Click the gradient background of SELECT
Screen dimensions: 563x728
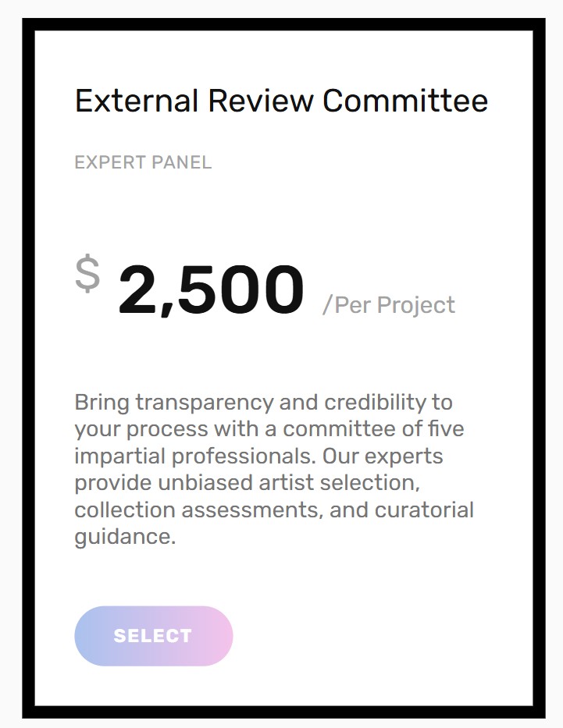pyautogui.click(x=211, y=635)
